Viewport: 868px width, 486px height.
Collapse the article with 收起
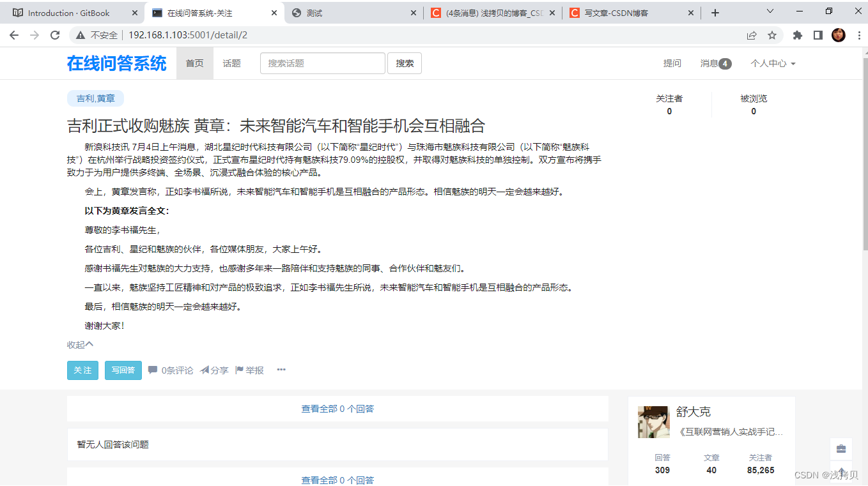click(x=80, y=345)
